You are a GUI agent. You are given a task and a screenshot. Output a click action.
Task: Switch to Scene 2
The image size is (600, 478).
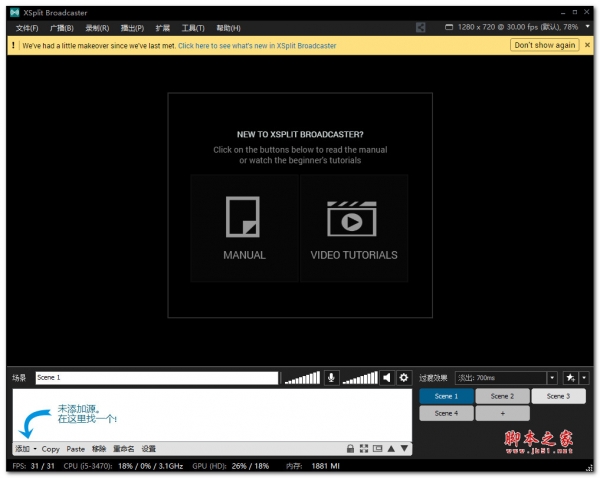pos(502,396)
